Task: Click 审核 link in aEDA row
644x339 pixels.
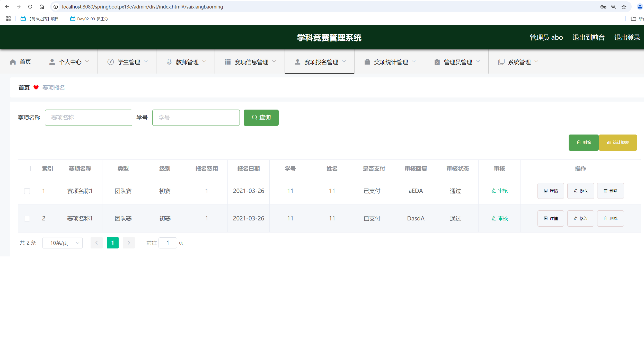Action: pyautogui.click(x=500, y=191)
